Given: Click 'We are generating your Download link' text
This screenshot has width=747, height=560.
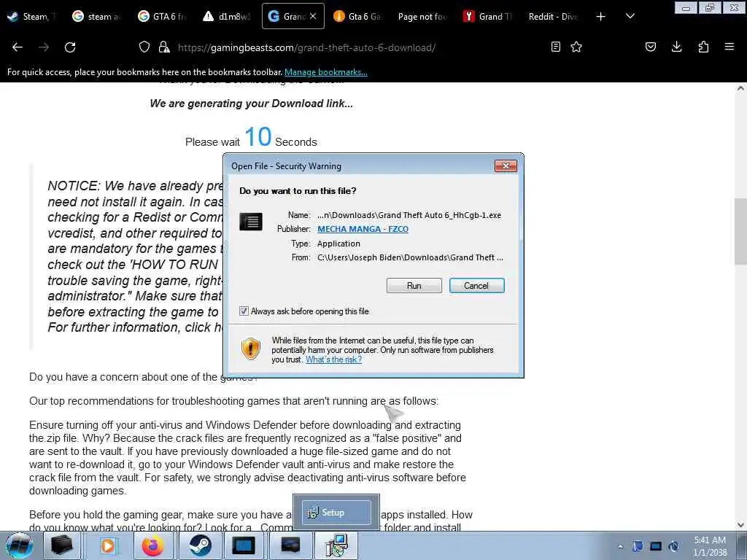Looking at the screenshot, I should tap(252, 104).
